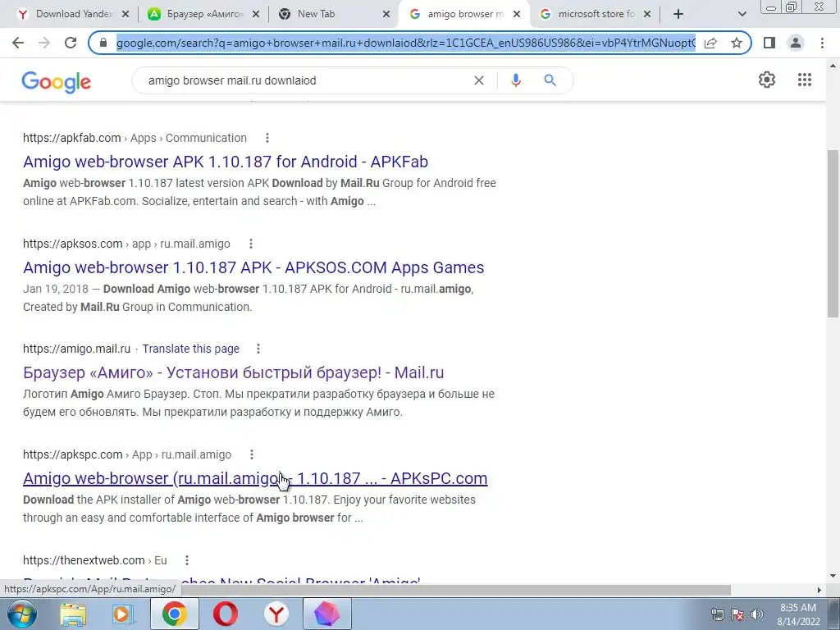Click scroll right arrow at bottom
This screenshot has width=840, height=630.
(819, 590)
